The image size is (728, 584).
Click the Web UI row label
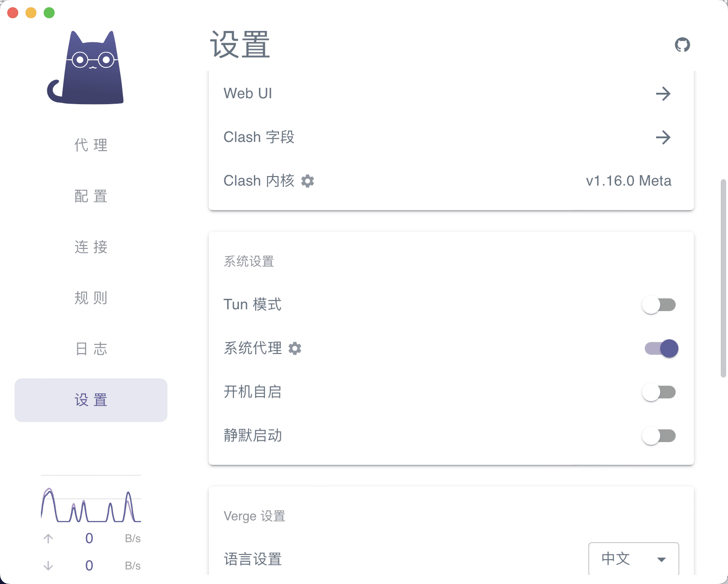pos(248,94)
